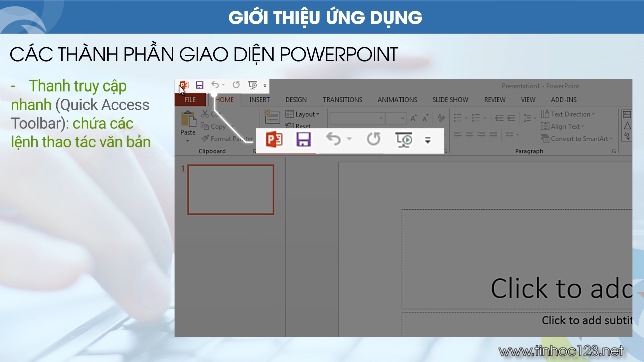Viewport: 644px width, 362px height.
Task: Open the Convert to SmartArt dropdown
Action: point(577,139)
